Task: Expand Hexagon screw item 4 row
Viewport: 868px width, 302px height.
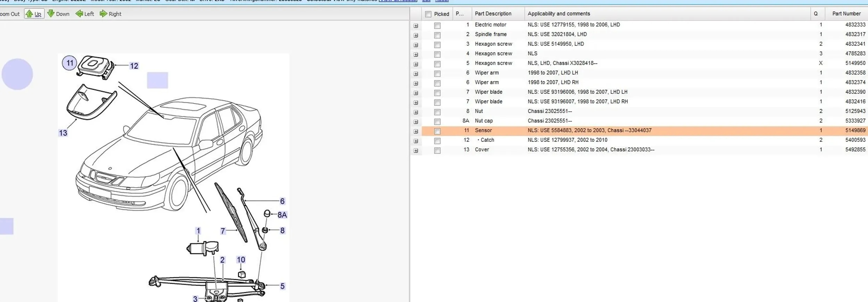Action: (x=416, y=55)
